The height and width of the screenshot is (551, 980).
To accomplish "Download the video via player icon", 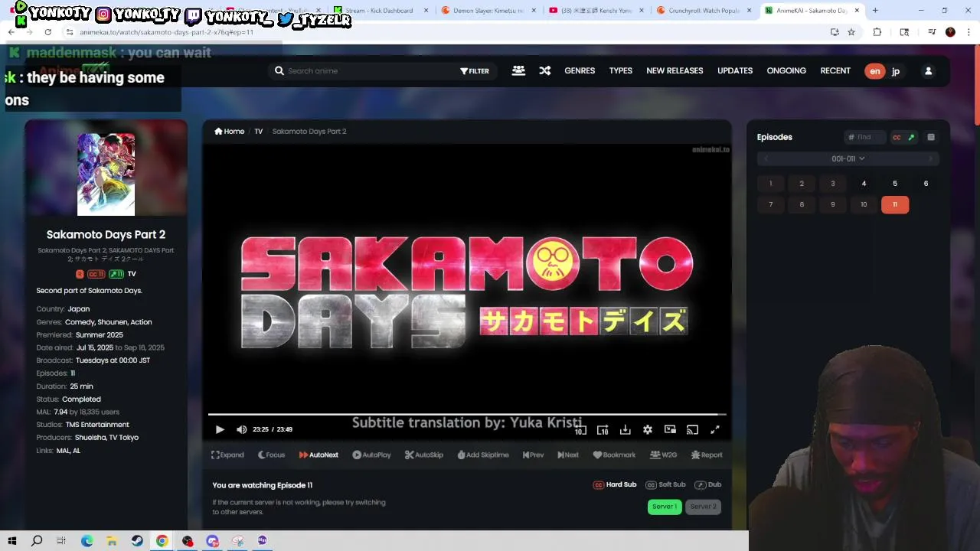I will click(x=625, y=430).
